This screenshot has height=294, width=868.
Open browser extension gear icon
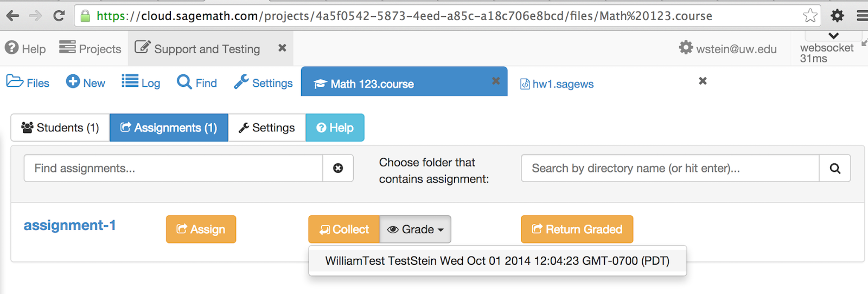click(837, 16)
